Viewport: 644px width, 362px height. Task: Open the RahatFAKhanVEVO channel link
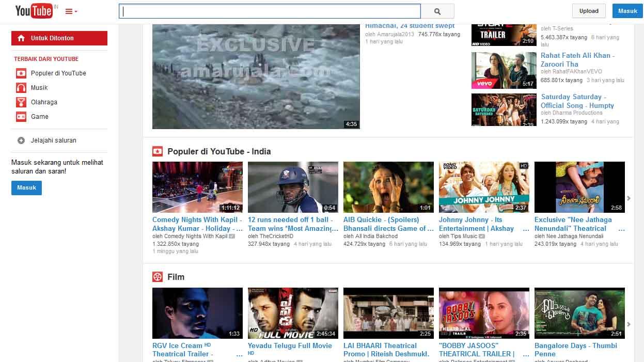tap(577, 72)
